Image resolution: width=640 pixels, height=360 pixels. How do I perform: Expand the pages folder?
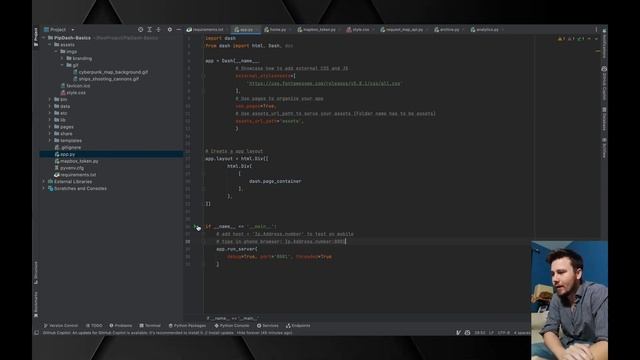tap(50, 127)
